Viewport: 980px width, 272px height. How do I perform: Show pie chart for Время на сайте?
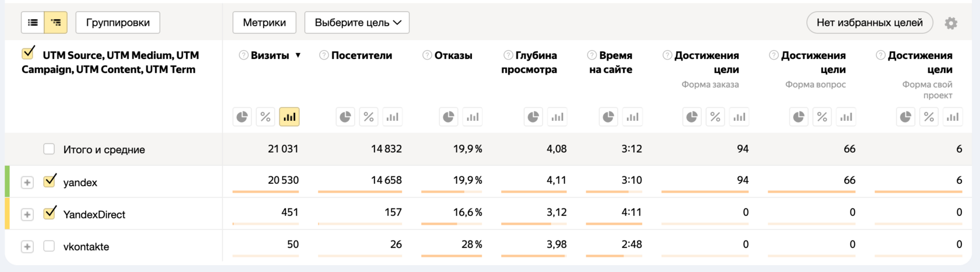click(608, 117)
